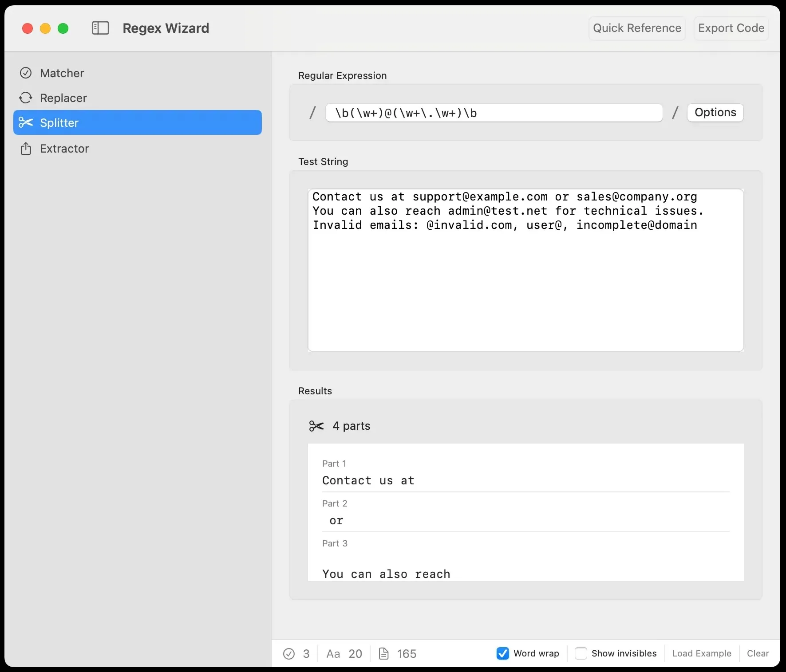786x672 pixels.
Task: Click into the regular expression field
Action: point(494,113)
